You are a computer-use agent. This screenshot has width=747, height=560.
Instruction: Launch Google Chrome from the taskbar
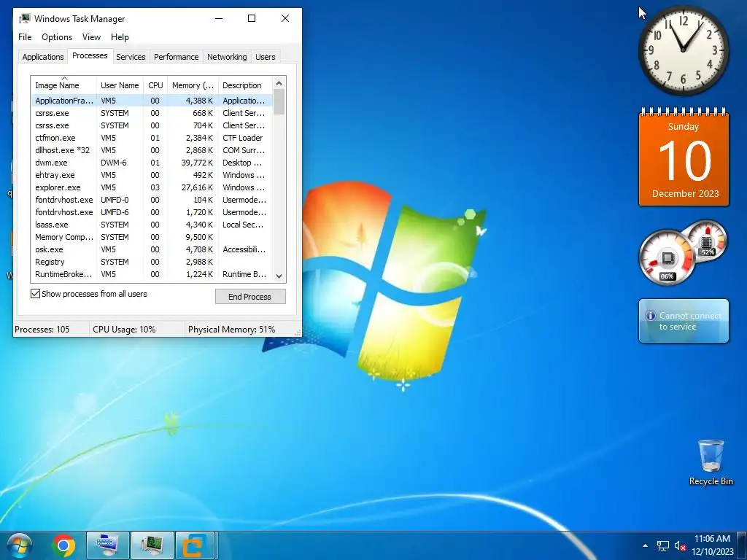coord(63,545)
